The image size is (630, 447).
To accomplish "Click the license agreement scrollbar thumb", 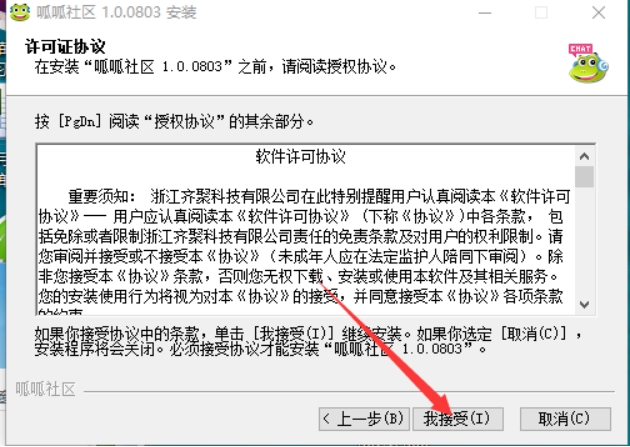I will (x=584, y=177).
